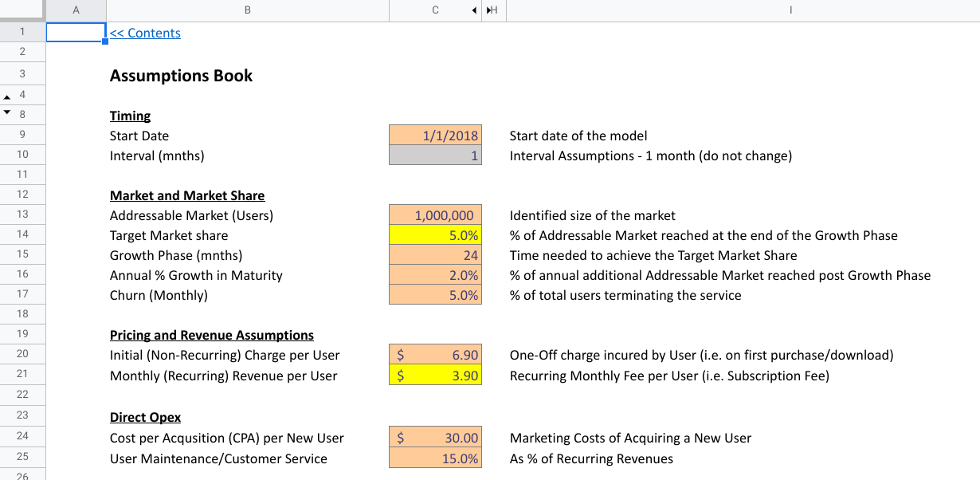Open the Contents sheet via hyperlink
Screen dimensions: 980x480
[147, 33]
